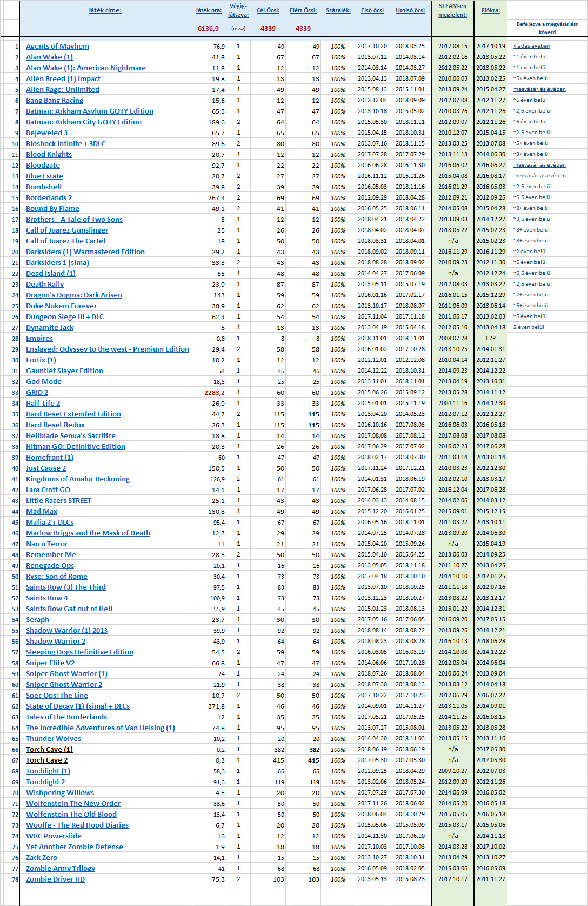
Task: Click the Százalék column header
Action: (x=338, y=10)
